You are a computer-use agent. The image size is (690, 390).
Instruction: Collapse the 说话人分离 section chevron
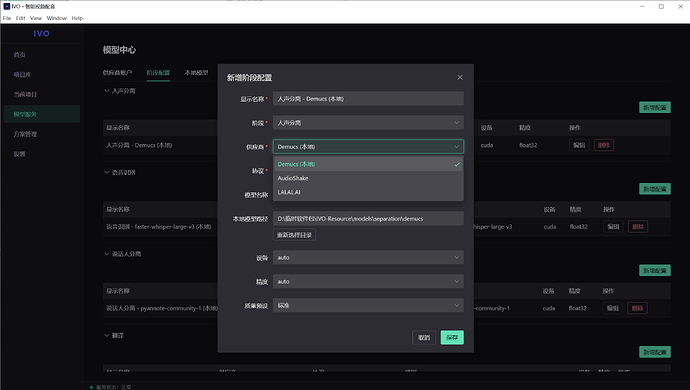[106, 254]
